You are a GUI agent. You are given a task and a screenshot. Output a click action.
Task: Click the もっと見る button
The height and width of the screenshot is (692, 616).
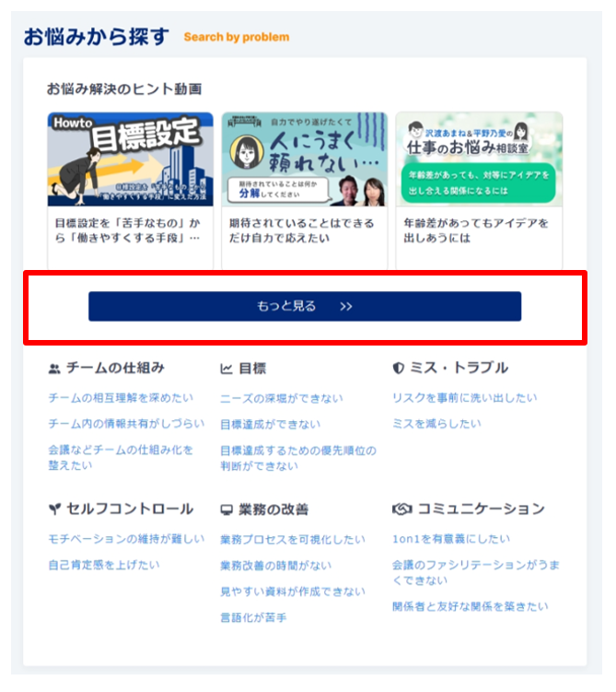coord(305,306)
